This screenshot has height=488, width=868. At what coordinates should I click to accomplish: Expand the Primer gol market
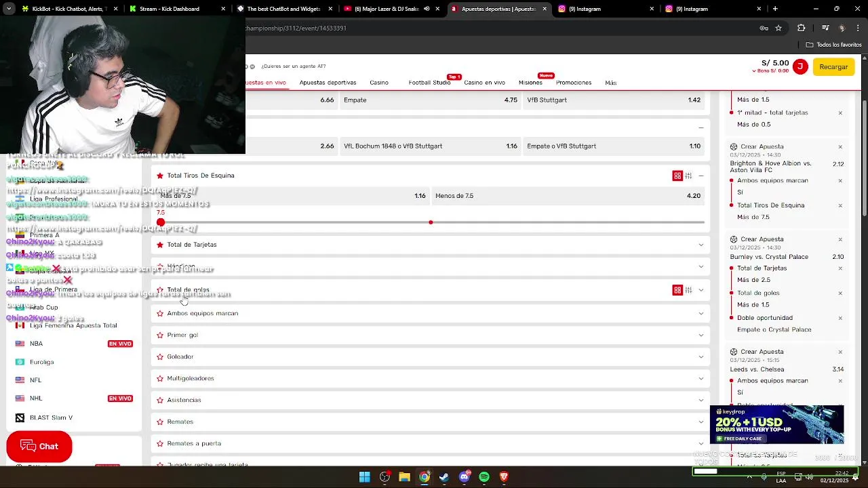701,335
